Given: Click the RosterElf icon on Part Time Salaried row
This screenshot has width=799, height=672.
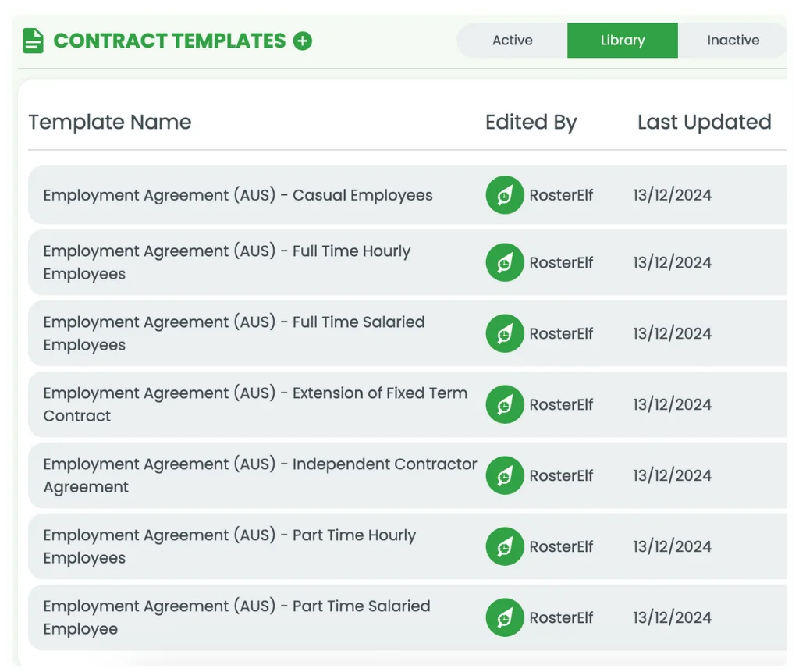Looking at the screenshot, I should click(x=505, y=617).
